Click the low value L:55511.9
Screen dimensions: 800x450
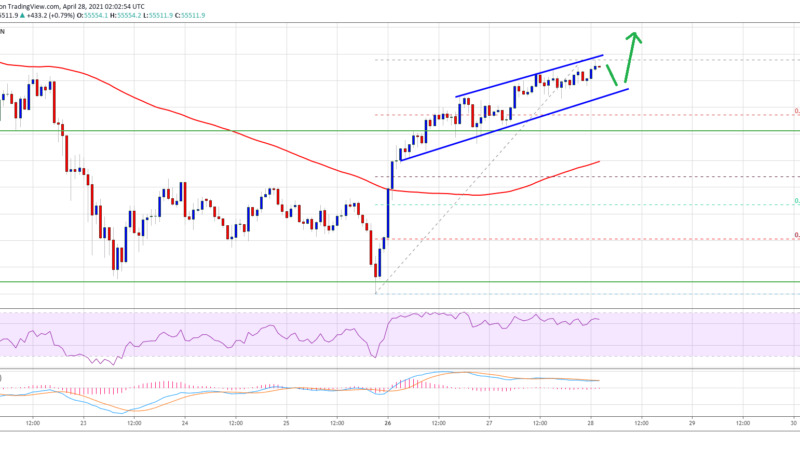point(158,15)
